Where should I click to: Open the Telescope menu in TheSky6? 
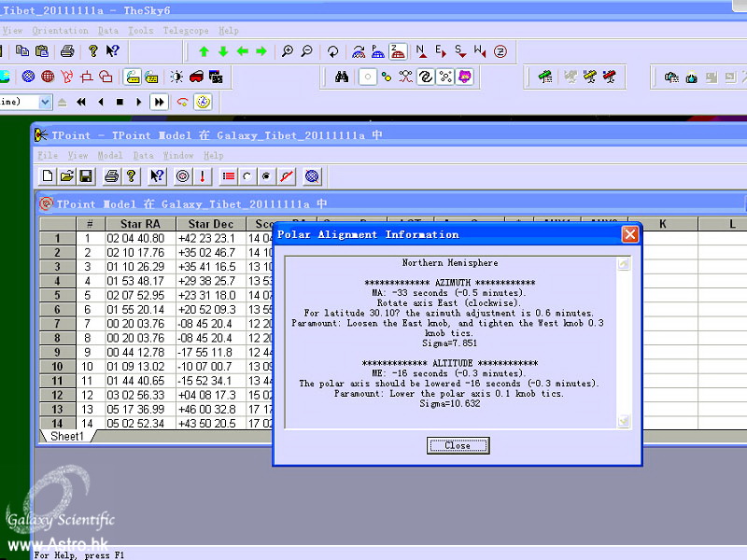pyautogui.click(x=185, y=30)
